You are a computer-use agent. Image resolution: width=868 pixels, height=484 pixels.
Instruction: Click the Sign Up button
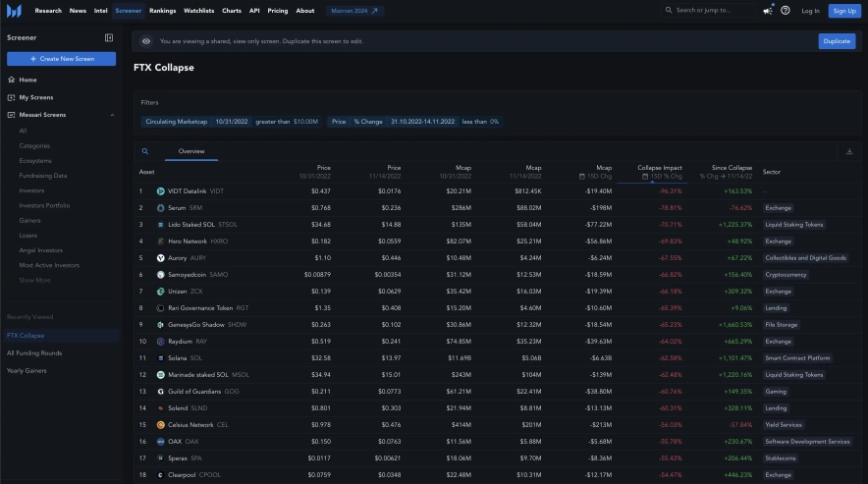tap(842, 11)
